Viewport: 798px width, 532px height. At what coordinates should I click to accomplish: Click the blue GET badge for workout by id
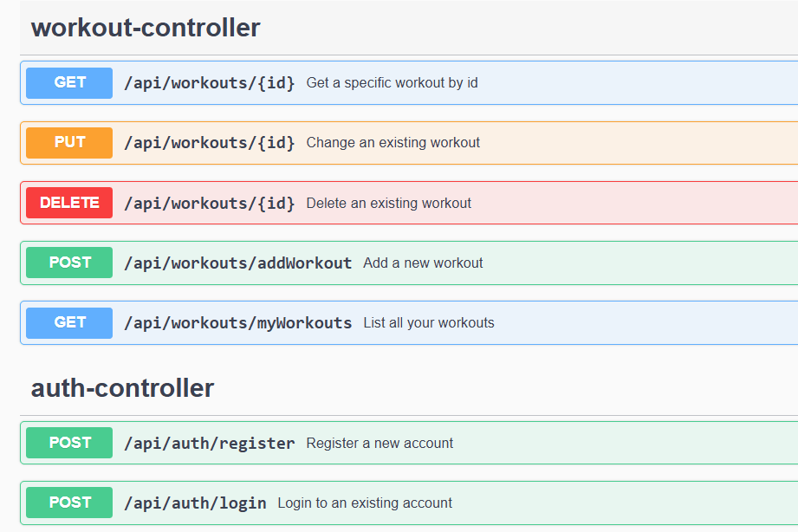[x=69, y=82]
